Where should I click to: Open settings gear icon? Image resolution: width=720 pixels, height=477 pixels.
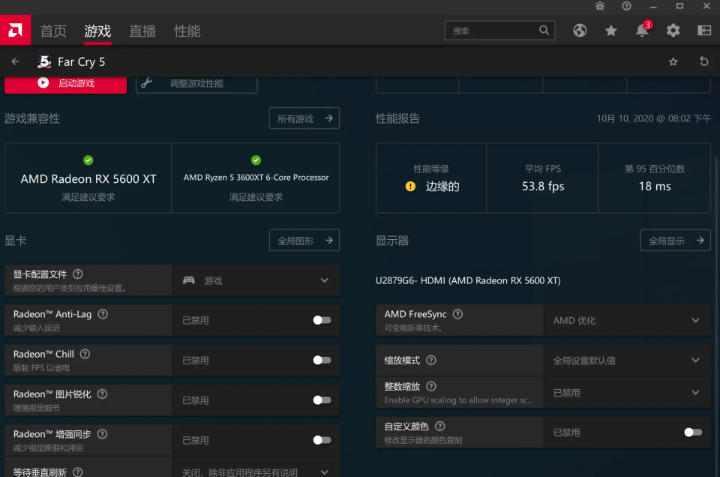673,31
